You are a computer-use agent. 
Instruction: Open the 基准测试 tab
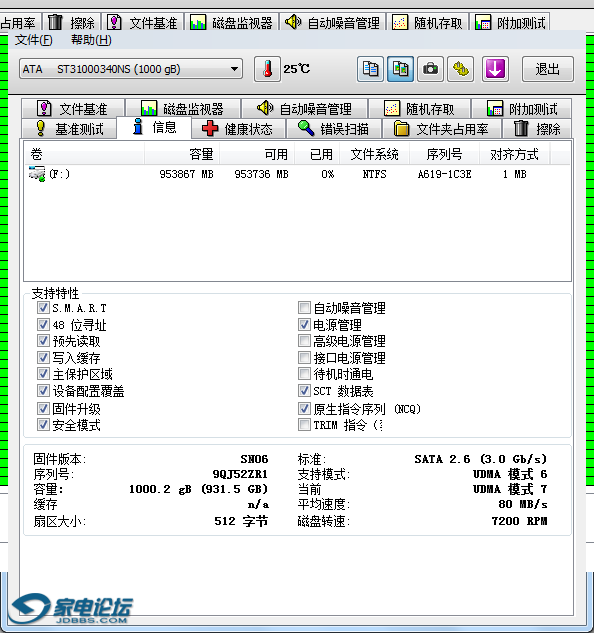click(69, 129)
